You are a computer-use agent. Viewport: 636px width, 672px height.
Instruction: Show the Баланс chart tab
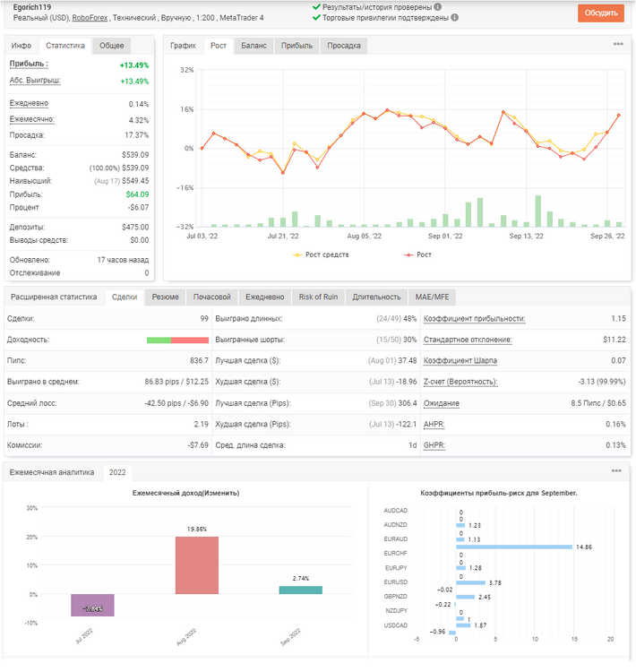pyautogui.click(x=254, y=46)
